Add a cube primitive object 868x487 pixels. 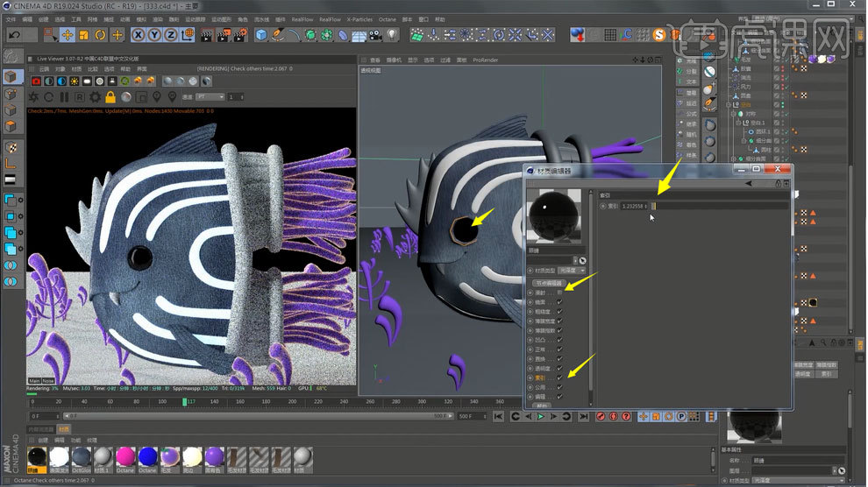pyautogui.click(x=261, y=35)
